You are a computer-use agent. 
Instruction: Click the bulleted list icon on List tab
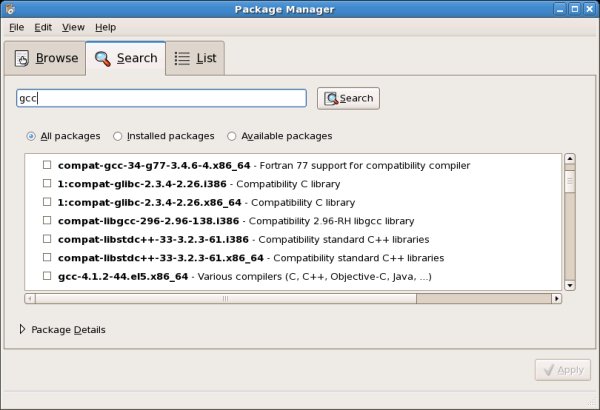(x=182, y=59)
